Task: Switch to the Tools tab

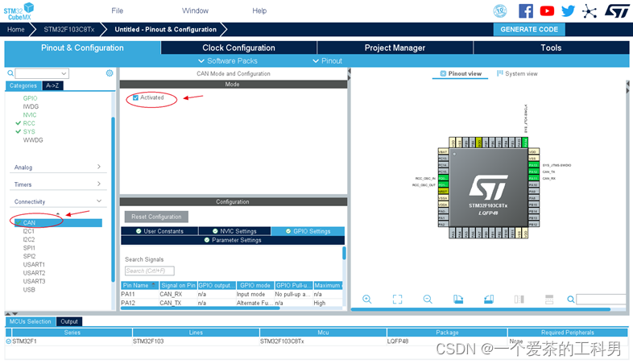Action: [551, 48]
